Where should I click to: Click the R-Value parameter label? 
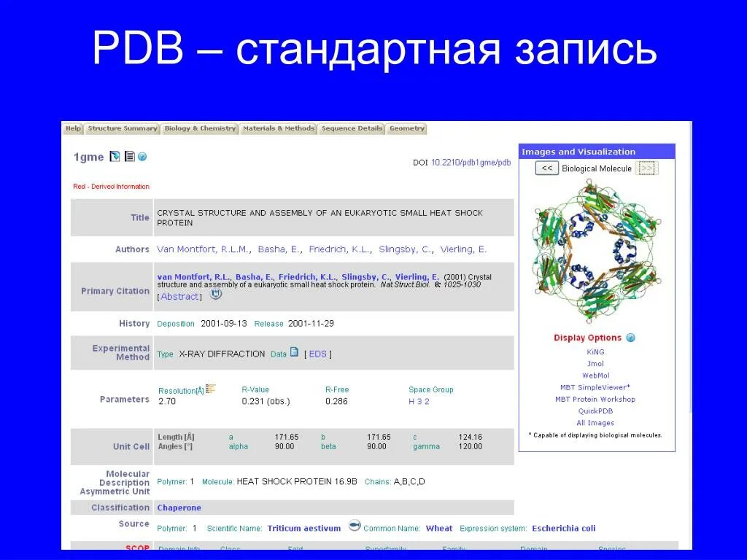click(255, 389)
